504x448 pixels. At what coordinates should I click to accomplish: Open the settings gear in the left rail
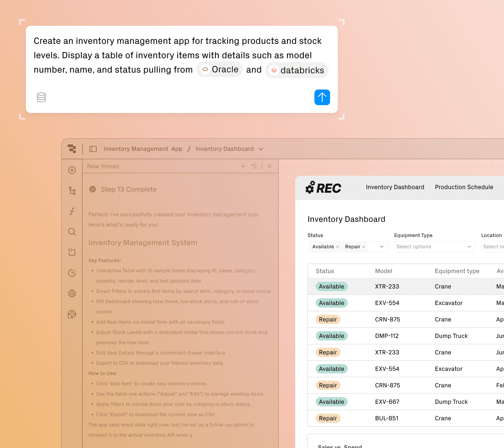72,294
